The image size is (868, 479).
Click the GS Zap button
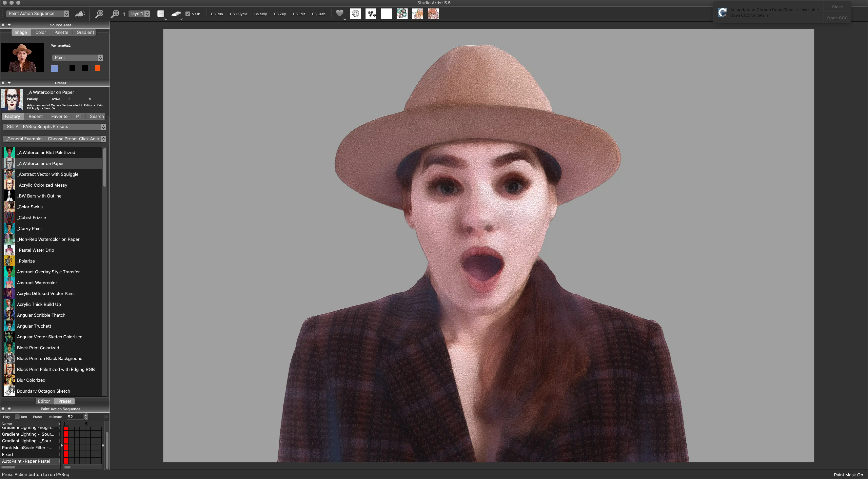click(x=280, y=14)
